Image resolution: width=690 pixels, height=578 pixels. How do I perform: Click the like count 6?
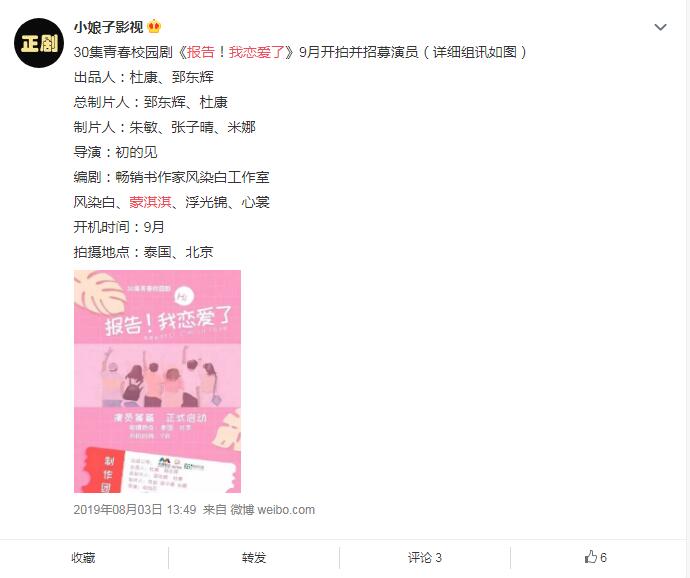[x=603, y=558]
